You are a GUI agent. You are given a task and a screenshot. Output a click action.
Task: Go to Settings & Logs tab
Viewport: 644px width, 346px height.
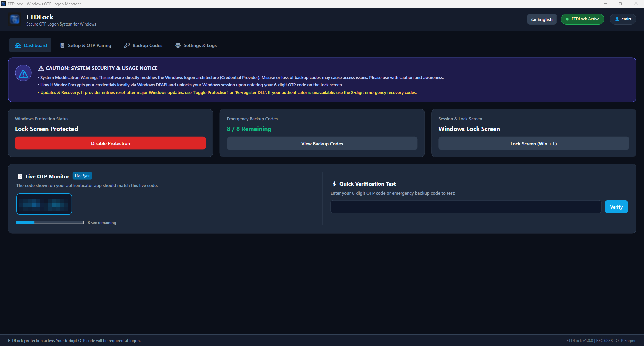point(196,45)
